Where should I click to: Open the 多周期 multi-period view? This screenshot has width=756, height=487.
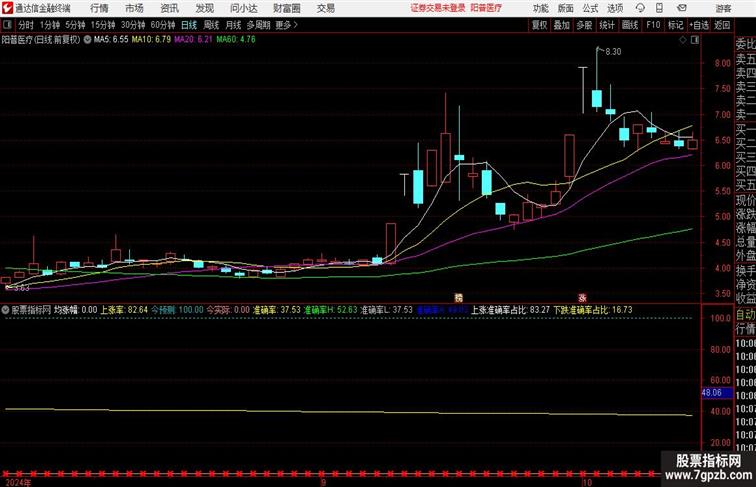click(258, 25)
